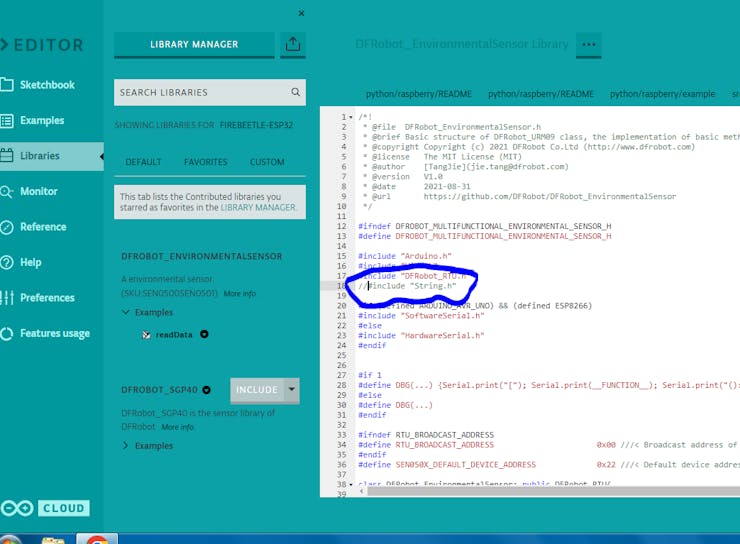Click the GitHub URL on line 9

coord(550,197)
